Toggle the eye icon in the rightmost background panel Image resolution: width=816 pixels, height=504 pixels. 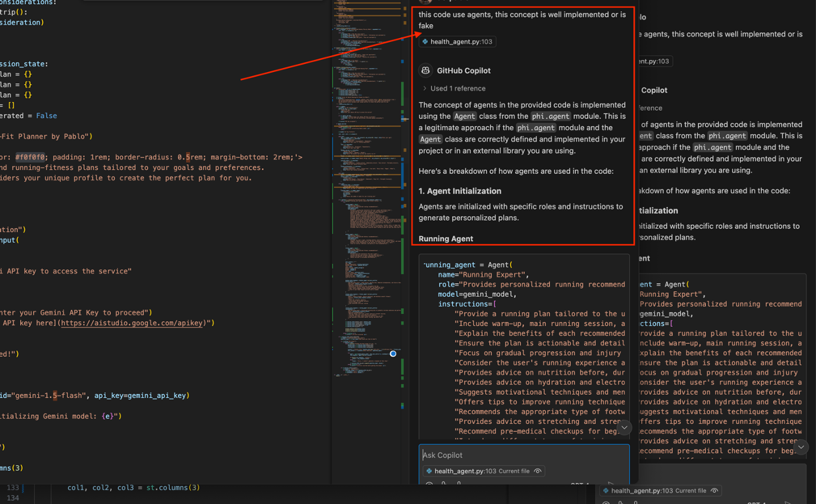click(715, 491)
